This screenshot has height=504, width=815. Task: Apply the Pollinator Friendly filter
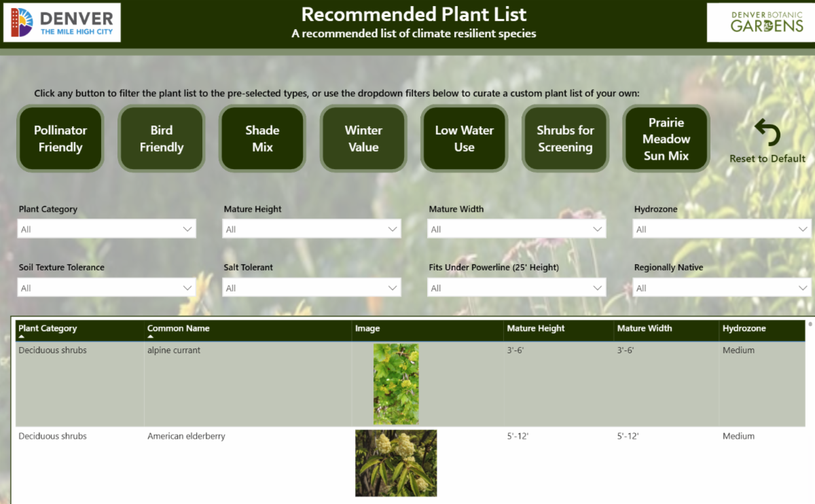[x=60, y=139]
